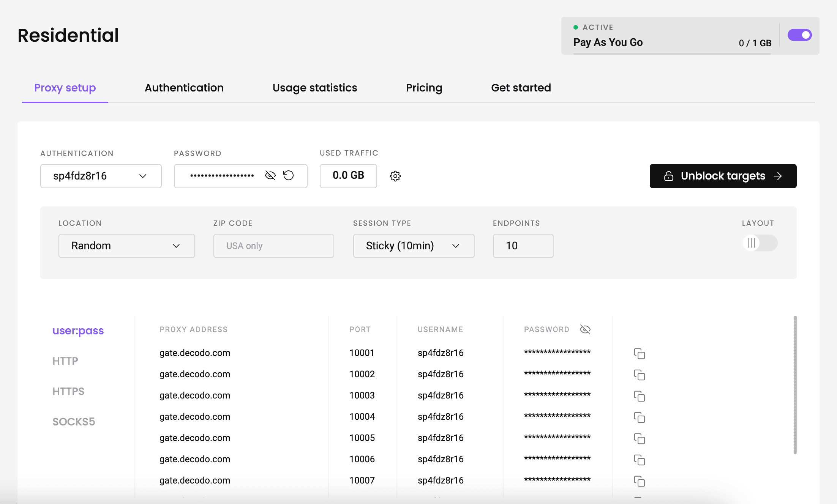Screen dimensions: 837x504
Task: Open the Authentication tab
Action: point(184,88)
